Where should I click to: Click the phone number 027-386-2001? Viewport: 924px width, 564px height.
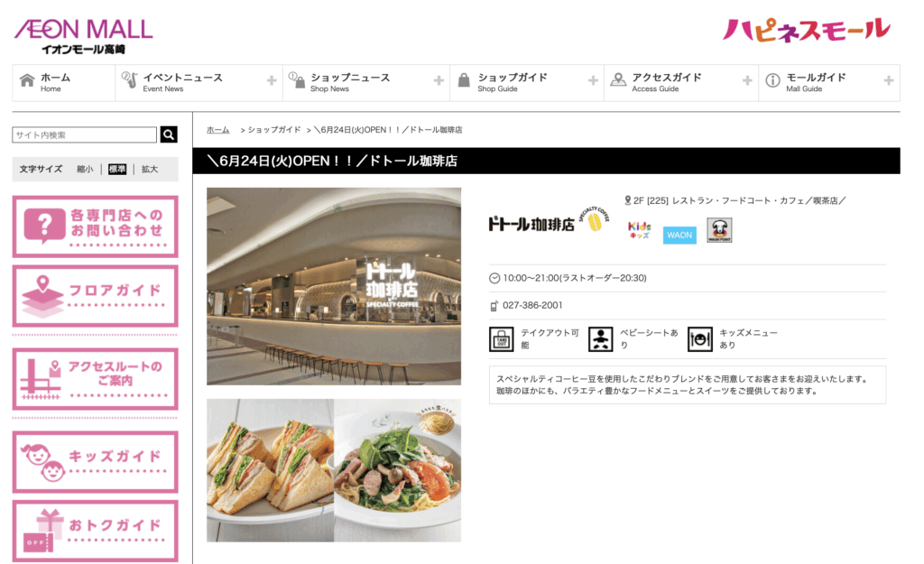pos(532,305)
